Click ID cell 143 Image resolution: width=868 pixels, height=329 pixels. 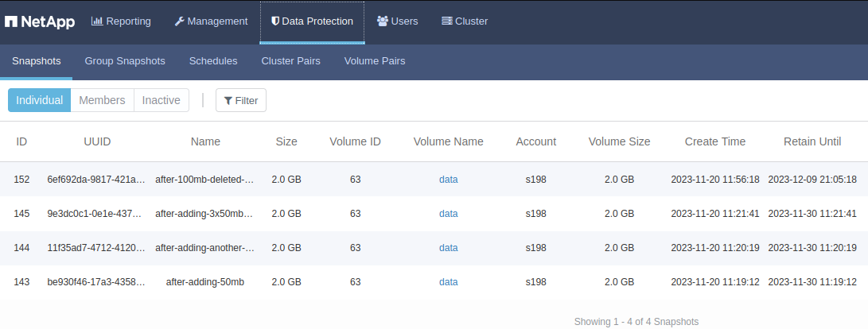21,283
